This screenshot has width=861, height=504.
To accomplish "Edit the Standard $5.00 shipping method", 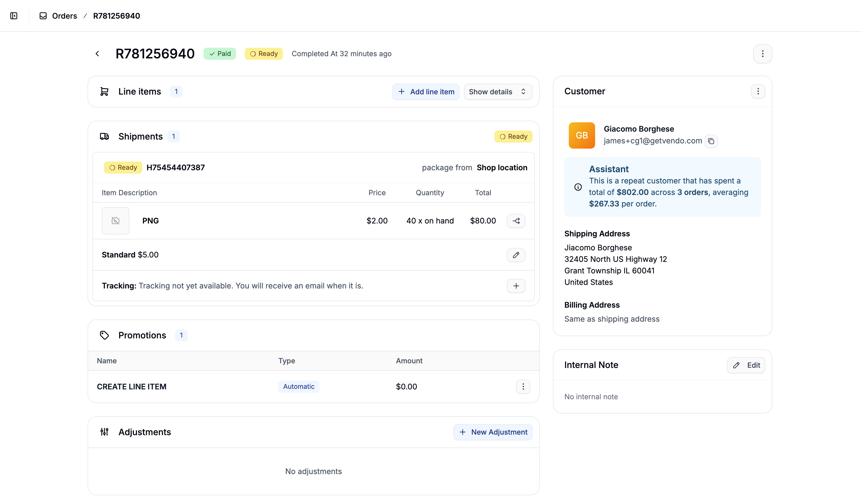I will click(x=516, y=255).
